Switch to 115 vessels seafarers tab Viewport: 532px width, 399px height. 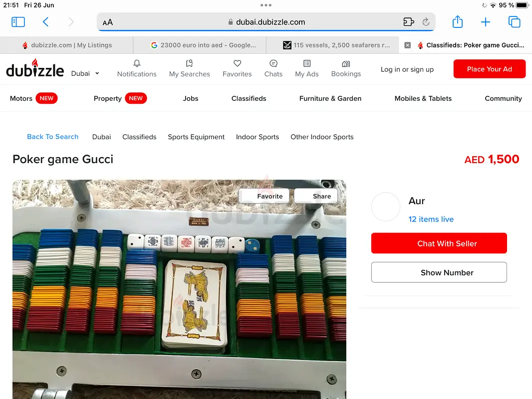[x=332, y=45]
